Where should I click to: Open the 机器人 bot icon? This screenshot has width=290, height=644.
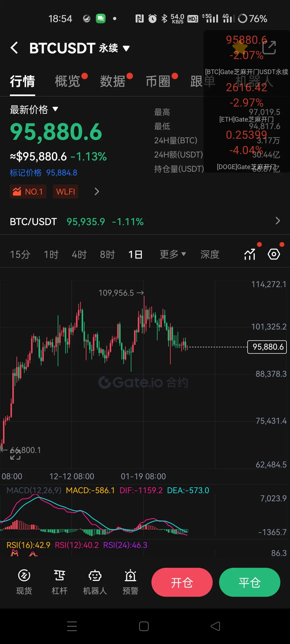click(95, 581)
